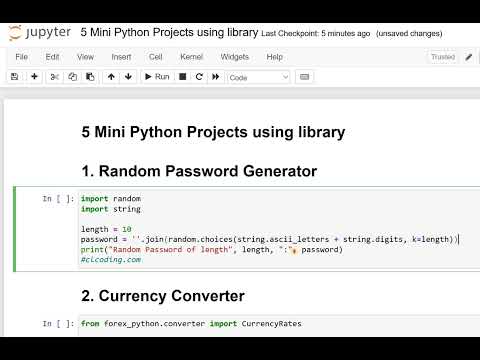Screen dimensions: 480x360
Task: Open the View menu
Action: point(85,57)
